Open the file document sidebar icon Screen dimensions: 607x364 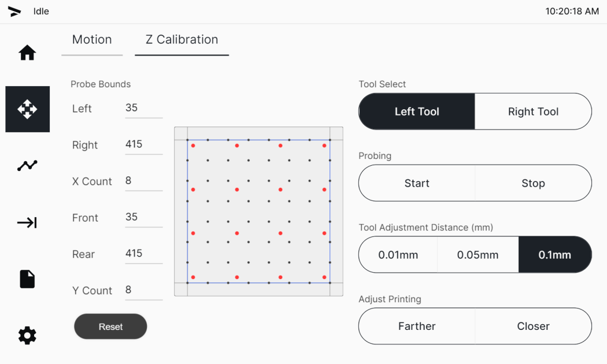point(27,279)
